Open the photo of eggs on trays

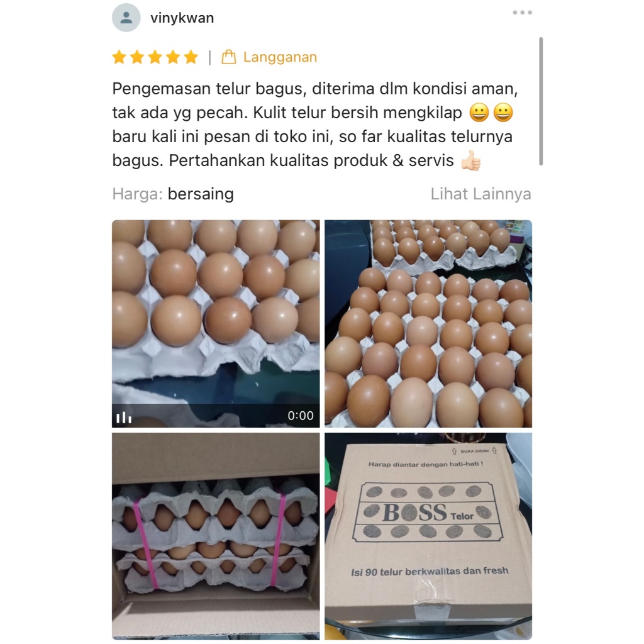[428, 324]
